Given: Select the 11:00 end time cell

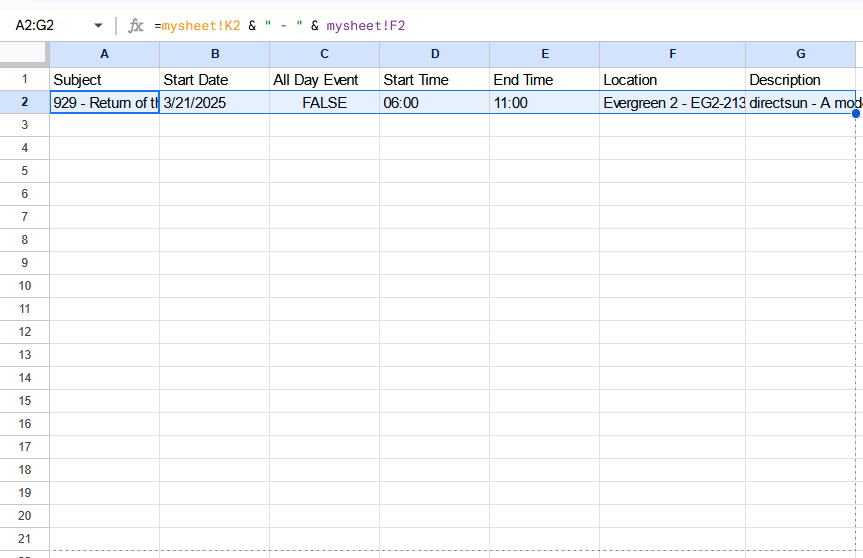Looking at the screenshot, I should point(545,103).
